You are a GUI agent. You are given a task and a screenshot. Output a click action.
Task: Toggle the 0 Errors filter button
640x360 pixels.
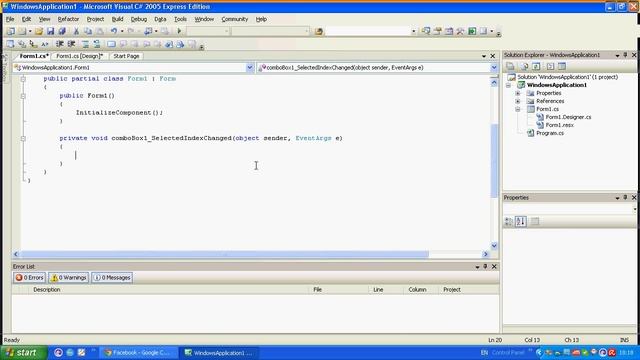click(29, 278)
